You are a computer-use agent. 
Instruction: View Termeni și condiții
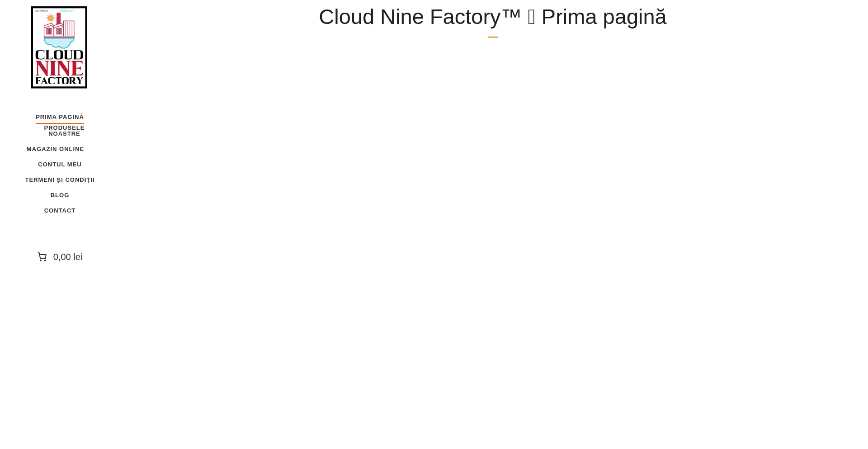click(x=60, y=180)
